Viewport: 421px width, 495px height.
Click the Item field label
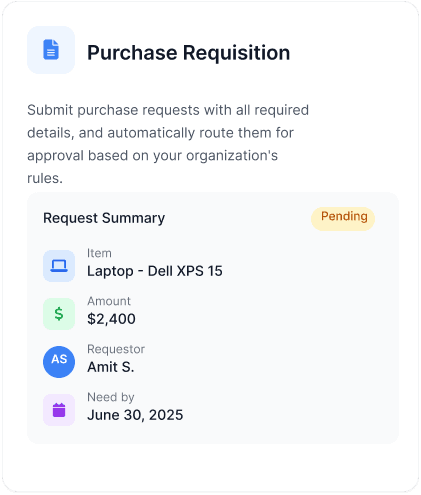click(99, 253)
